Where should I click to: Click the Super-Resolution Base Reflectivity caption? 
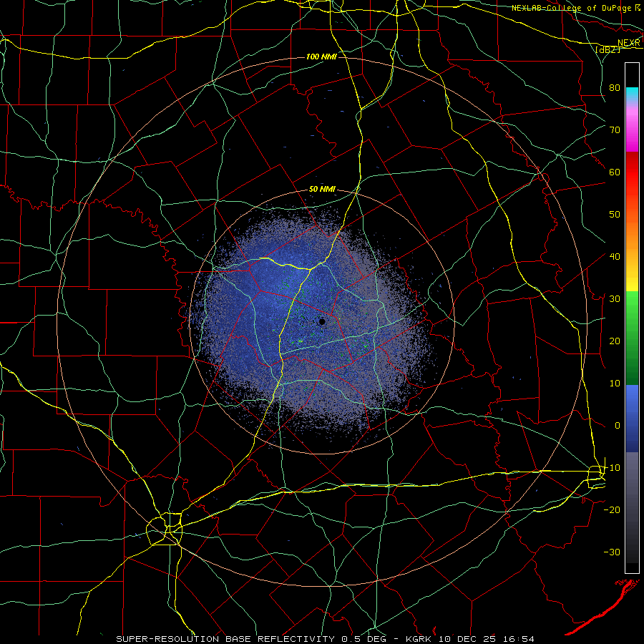[225, 639]
